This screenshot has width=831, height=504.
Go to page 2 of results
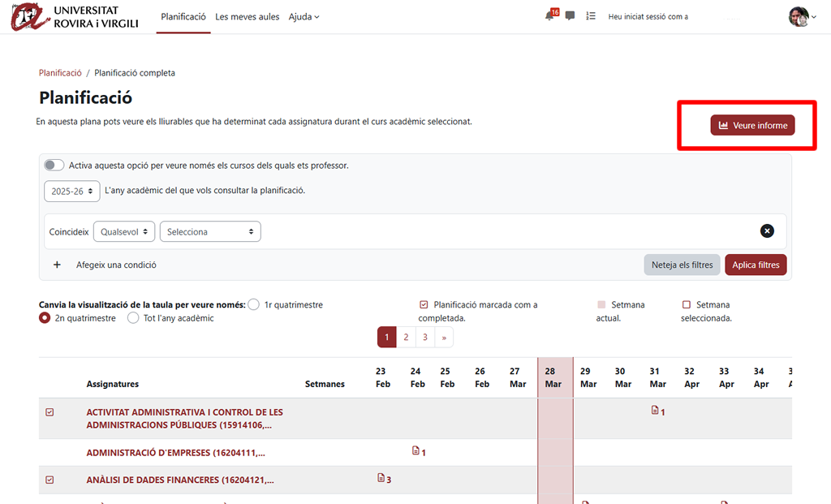(x=406, y=338)
